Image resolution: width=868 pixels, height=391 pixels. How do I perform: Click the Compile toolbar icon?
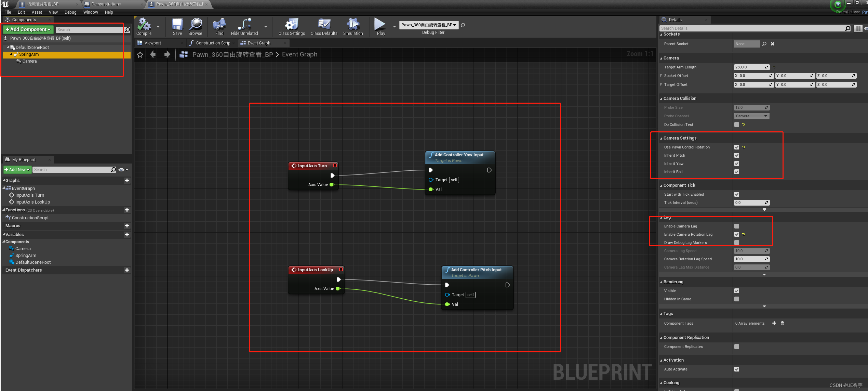(x=144, y=25)
